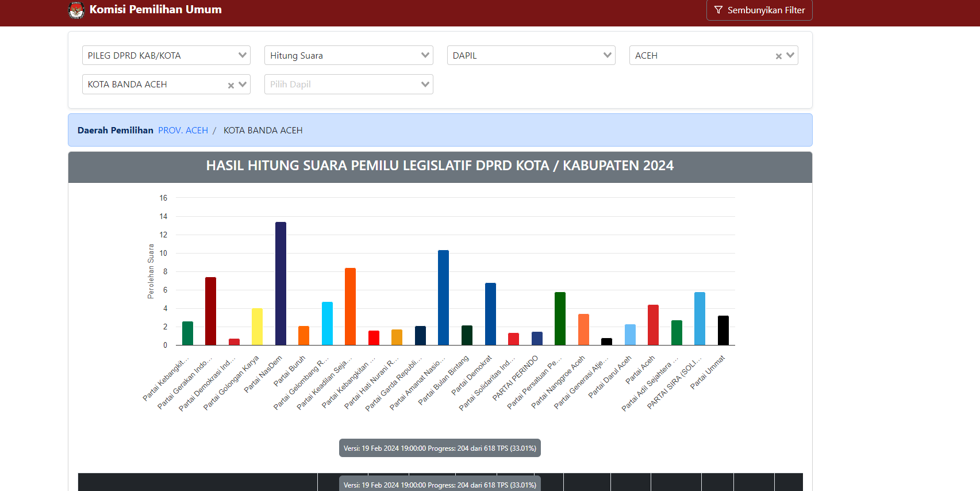Click the version progress info badge

click(440, 448)
